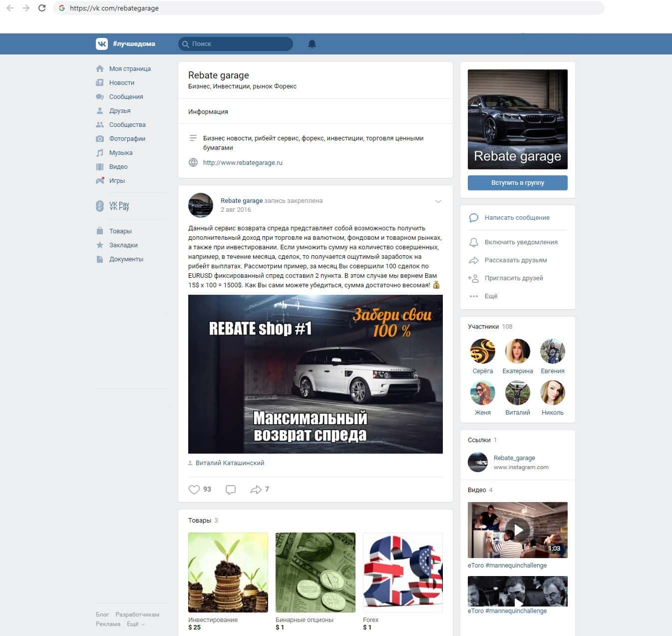
Task: Open the footer Ещё dropdown
Action: [136, 624]
